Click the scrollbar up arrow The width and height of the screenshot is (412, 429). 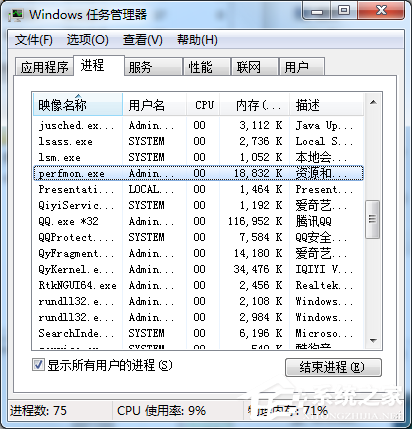coord(373,102)
